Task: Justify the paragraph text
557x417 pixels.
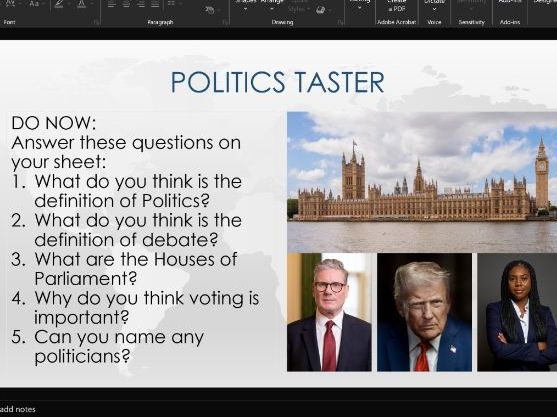Action: coord(155,4)
